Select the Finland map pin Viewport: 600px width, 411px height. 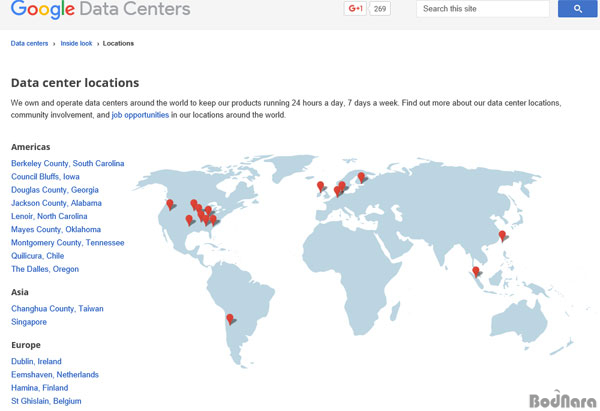tap(361, 178)
